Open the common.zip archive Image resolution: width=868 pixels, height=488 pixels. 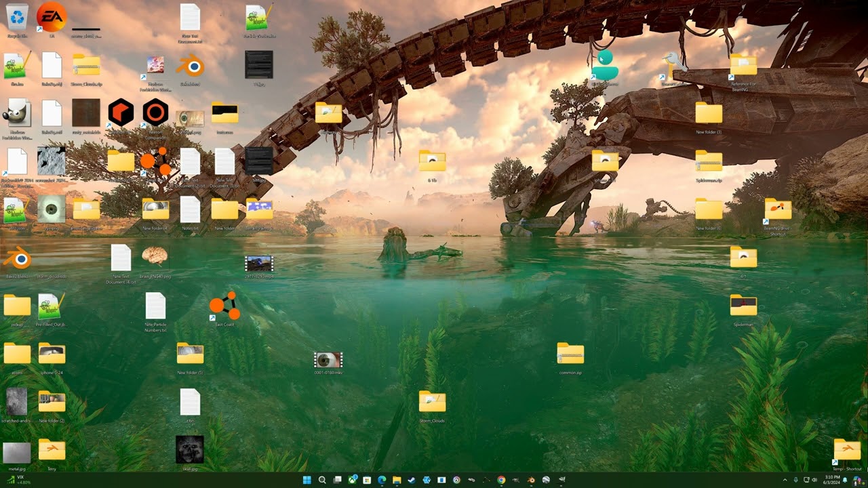570,354
